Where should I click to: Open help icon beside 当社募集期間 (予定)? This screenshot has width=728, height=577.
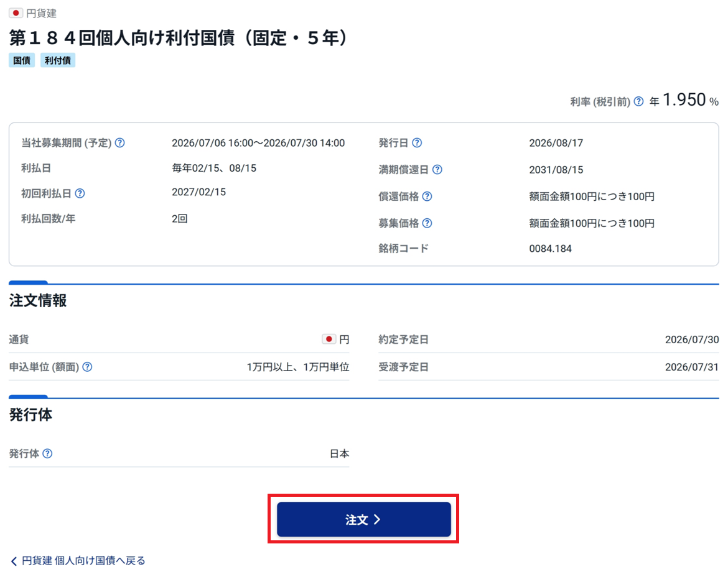coord(120,143)
